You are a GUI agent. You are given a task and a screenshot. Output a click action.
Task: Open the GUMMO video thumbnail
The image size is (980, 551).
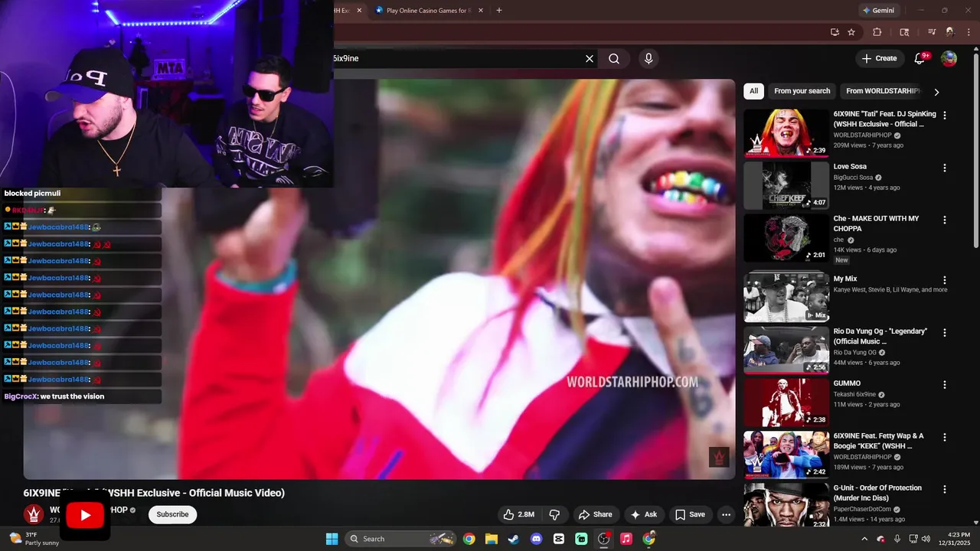pyautogui.click(x=786, y=402)
